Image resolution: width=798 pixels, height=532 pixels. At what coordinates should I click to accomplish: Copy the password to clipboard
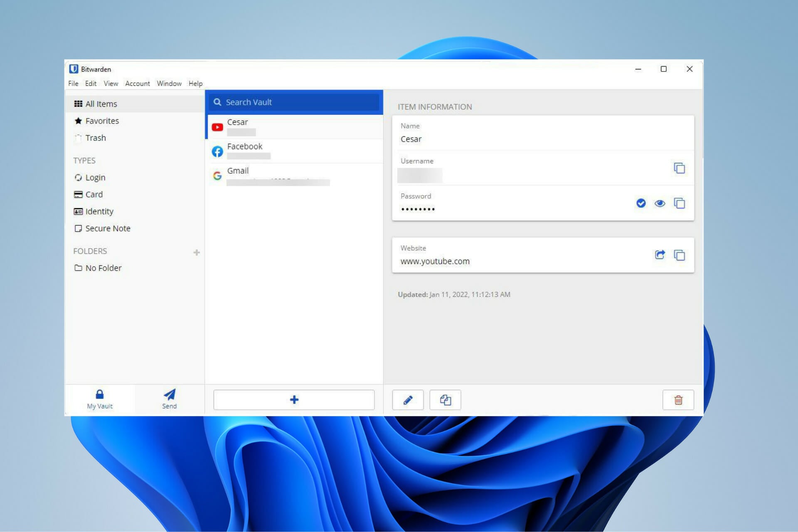tap(679, 203)
